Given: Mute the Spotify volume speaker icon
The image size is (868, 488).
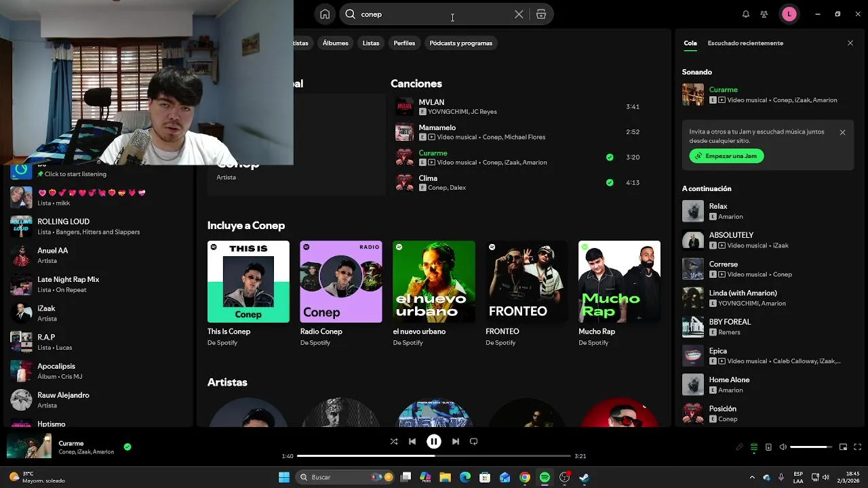Looking at the screenshot, I should point(783,447).
